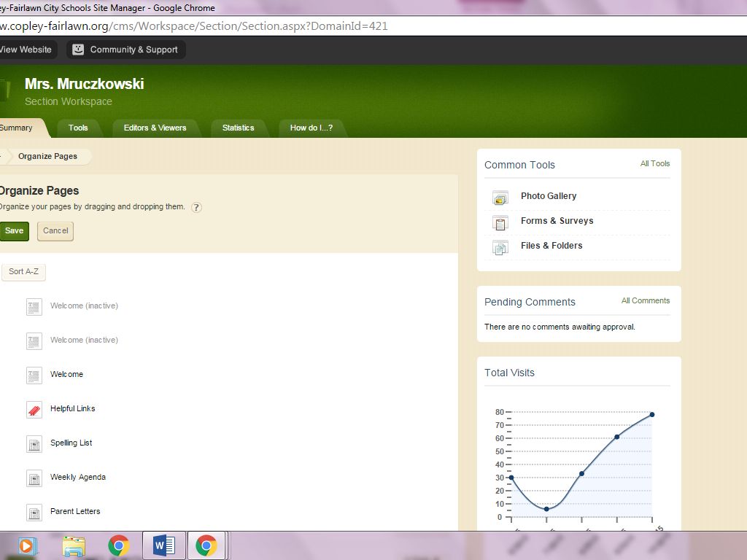Open the All Comments link
Image resolution: width=747 pixels, height=560 pixels.
[645, 300]
